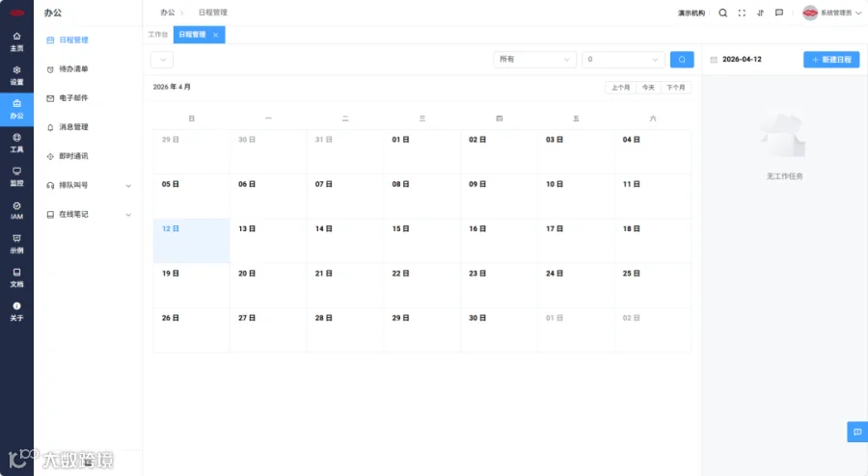
Task: Click the 新建日程 button
Action: 831,59
